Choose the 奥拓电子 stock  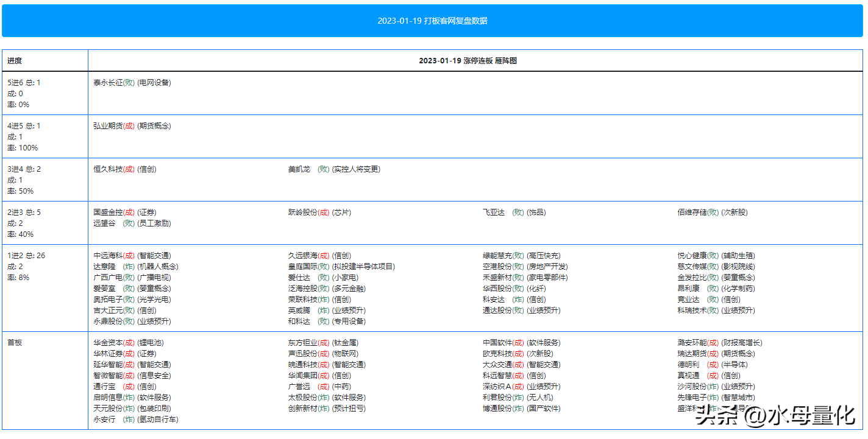pyautogui.click(x=108, y=300)
